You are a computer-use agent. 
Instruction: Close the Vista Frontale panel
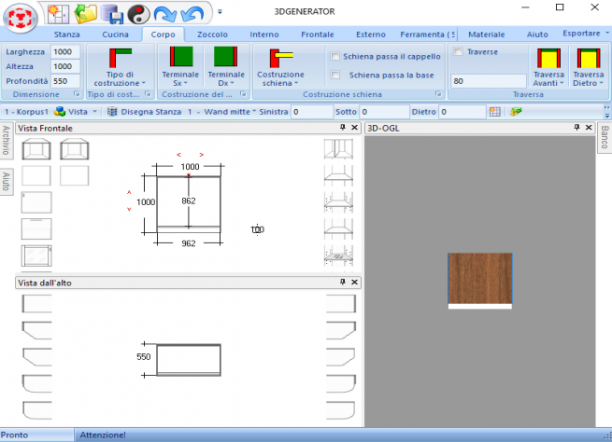click(354, 127)
